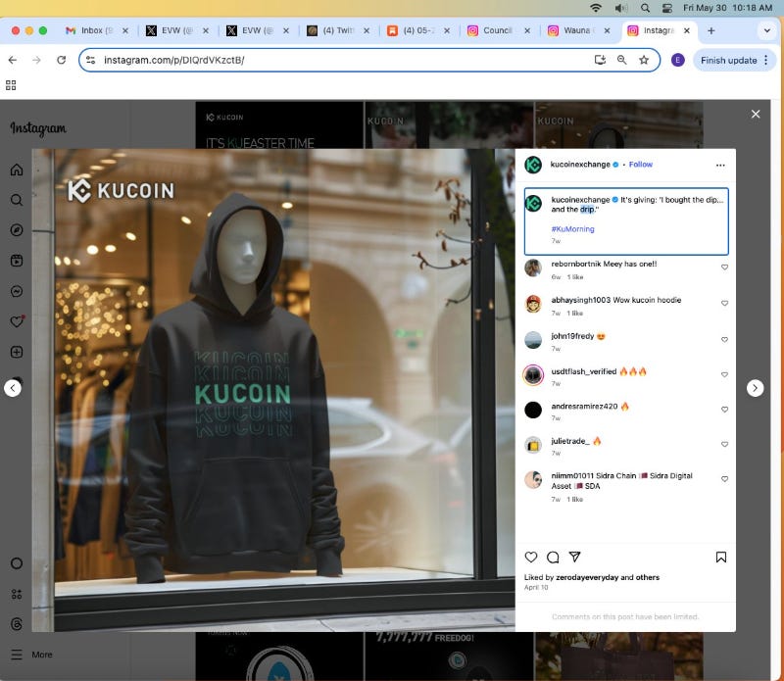The width and height of the screenshot is (784, 681).
Task: Like john19fredy's comment
Action: tap(724, 339)
